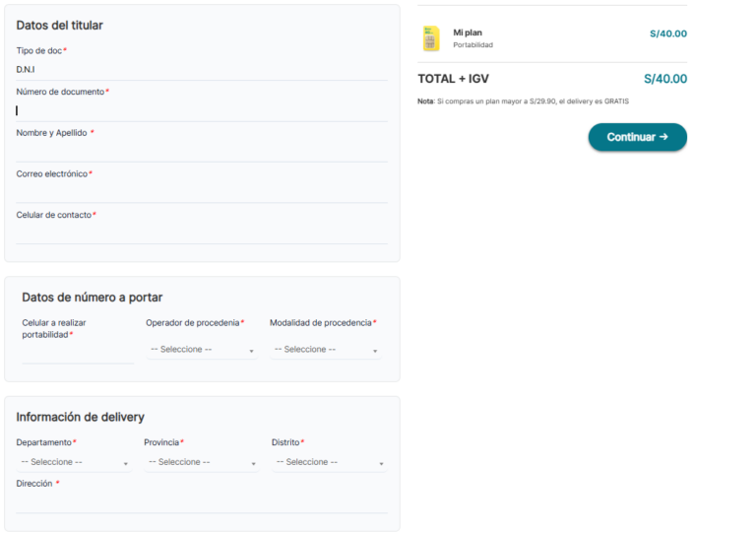Click the yellow SIM card icon
756x533 pixels.
click(x=430, y=38)
